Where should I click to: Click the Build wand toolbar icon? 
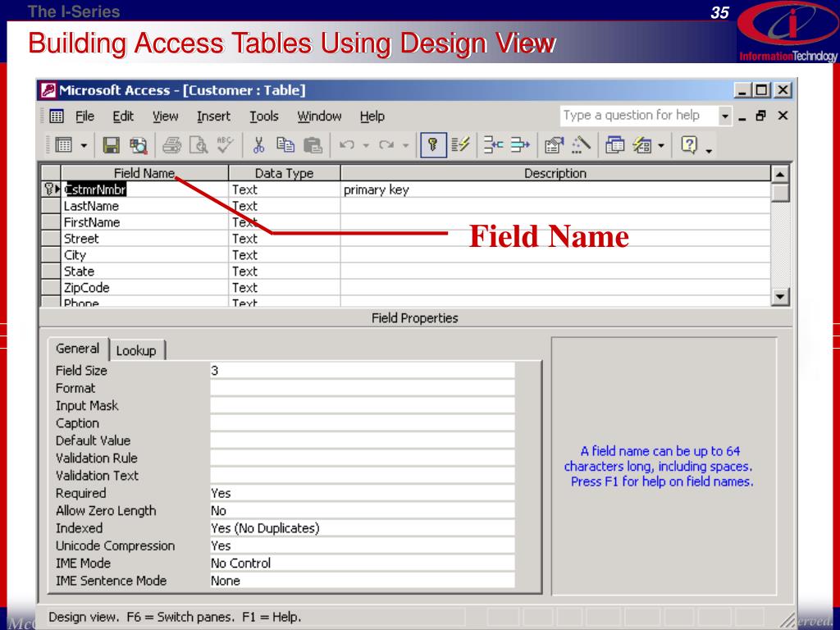(581, 144)
